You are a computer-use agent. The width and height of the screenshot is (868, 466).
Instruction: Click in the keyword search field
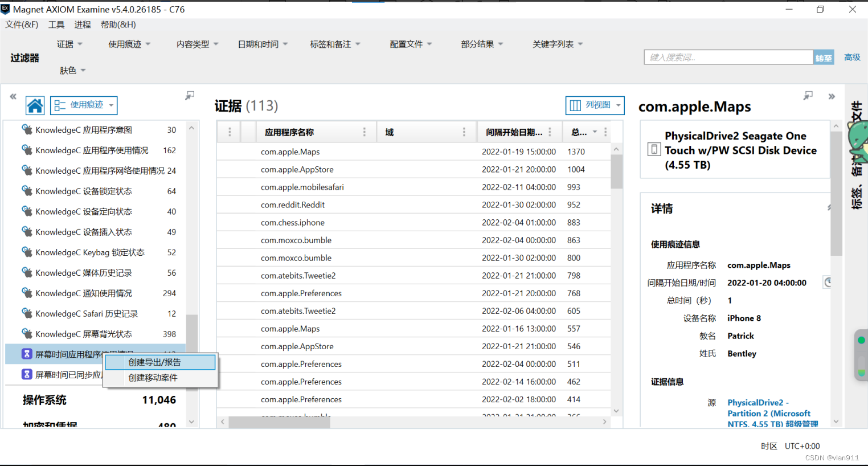click(728, 58)
